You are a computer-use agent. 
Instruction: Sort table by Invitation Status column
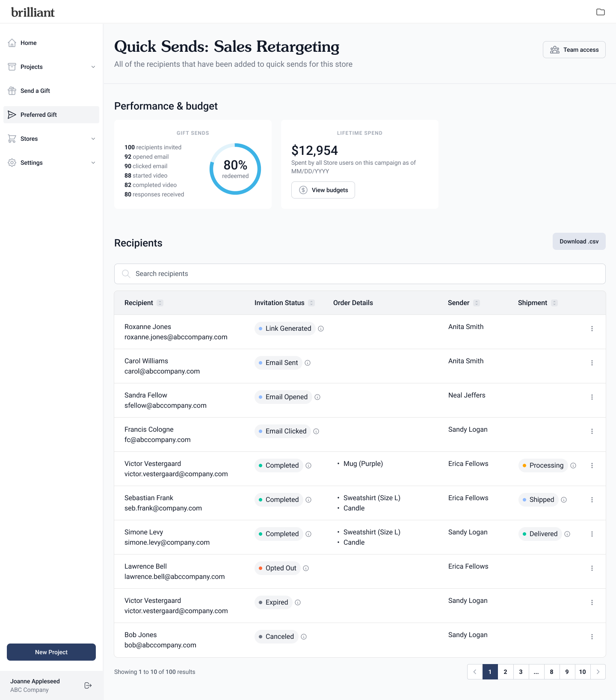tap(311, 303)
